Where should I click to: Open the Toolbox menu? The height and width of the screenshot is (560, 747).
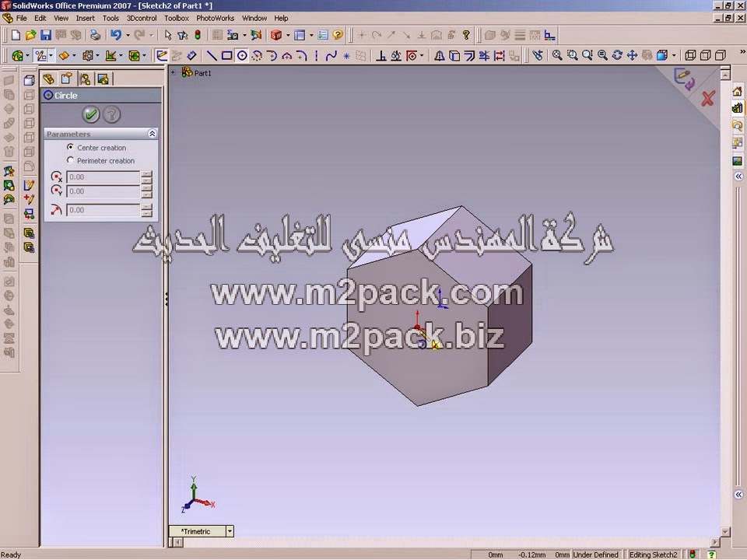click(177, 18)
